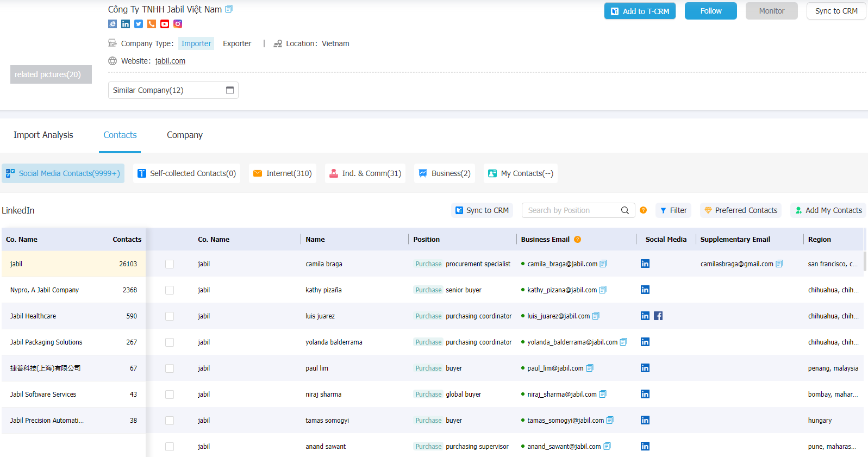Open luis juarez's Facebook profile icon
868x457 pixels.
pos(658,316)
